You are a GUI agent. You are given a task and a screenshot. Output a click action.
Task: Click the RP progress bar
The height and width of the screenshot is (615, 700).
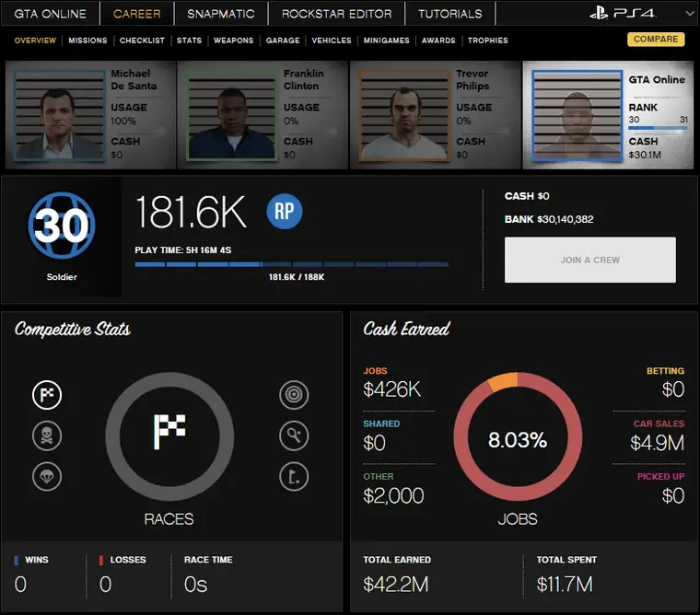pyautogui.click(x=291, y=264)
